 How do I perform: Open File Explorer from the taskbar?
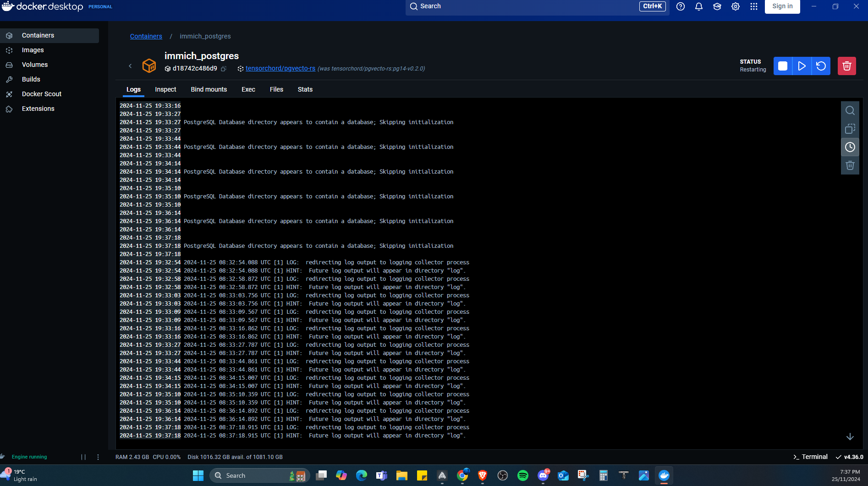(x=402, y=475)
